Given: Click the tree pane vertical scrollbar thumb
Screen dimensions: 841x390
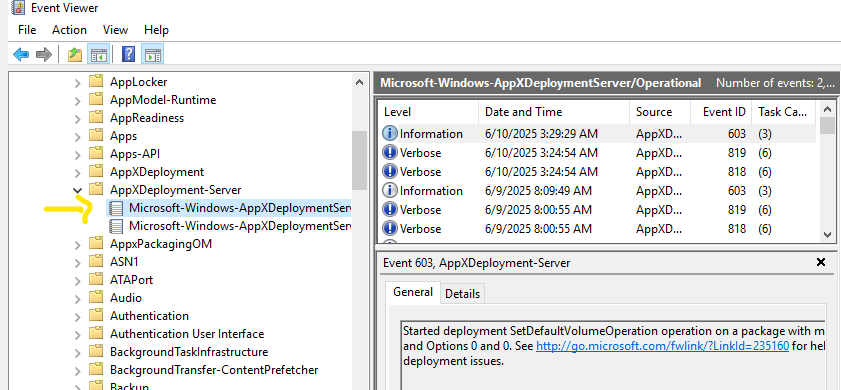Looking at the screenshot, I should (359, 160).
